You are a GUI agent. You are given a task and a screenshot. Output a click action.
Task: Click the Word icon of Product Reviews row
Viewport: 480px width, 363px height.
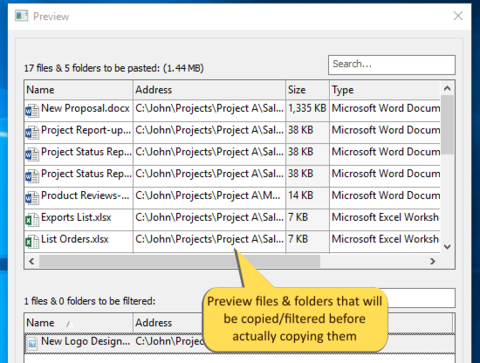coord(32,198)
